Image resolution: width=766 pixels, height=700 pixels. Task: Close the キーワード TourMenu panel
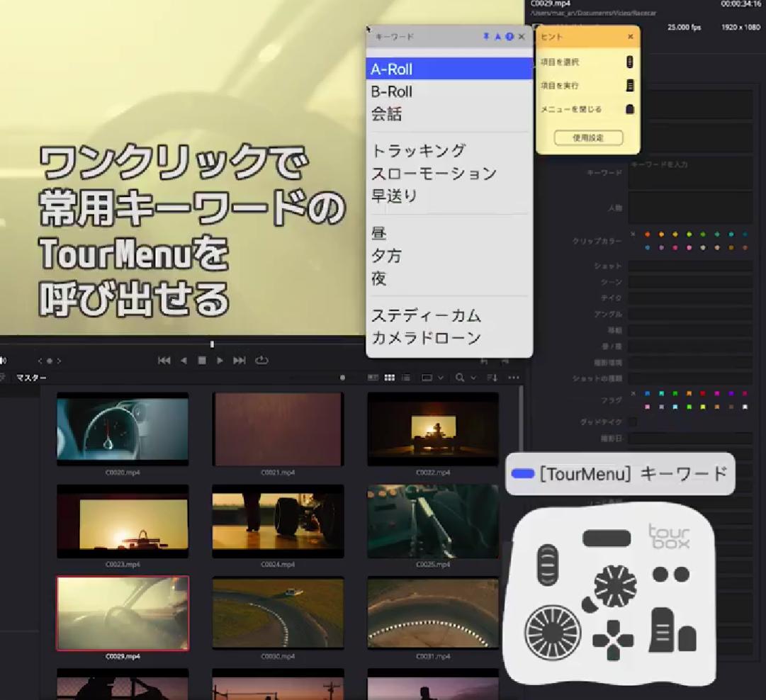522,37
